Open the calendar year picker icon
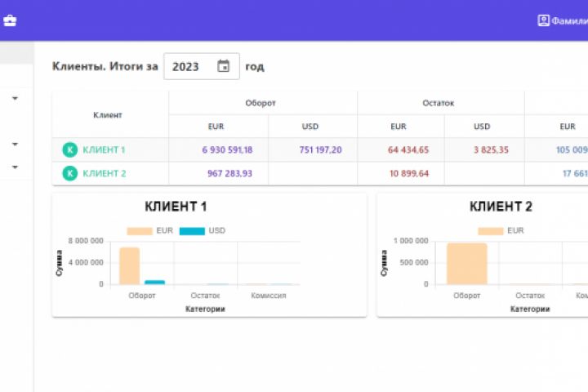The image size is (588, 392). 224,66
